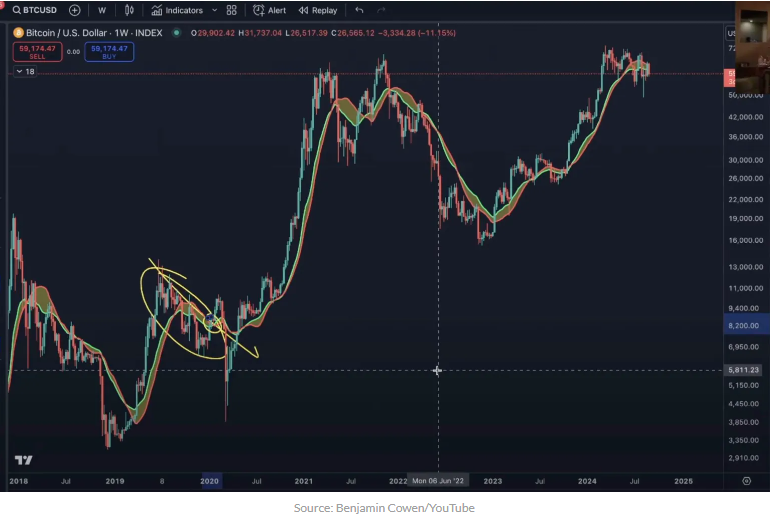Toggle the green market status dot

tap(177, 33)
